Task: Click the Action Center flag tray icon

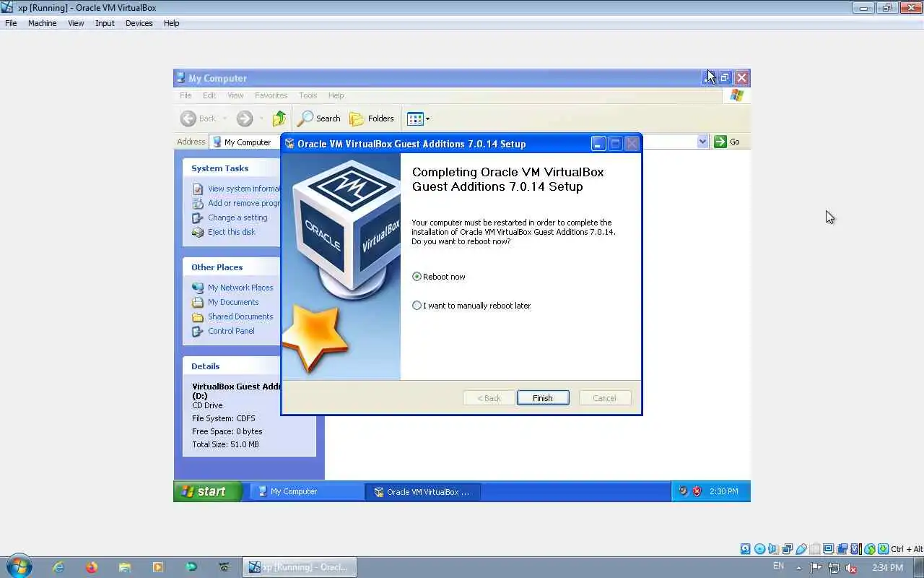Action: [816, 568]
